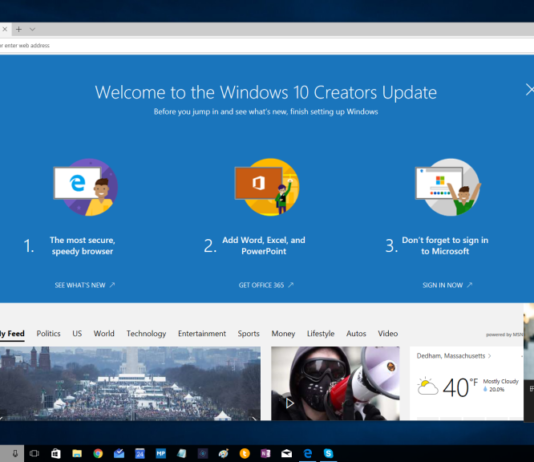This screenshot has height=462, width=534.
Task: Follow the SIGN IN NOW link
Action: (x=447, y=285)
